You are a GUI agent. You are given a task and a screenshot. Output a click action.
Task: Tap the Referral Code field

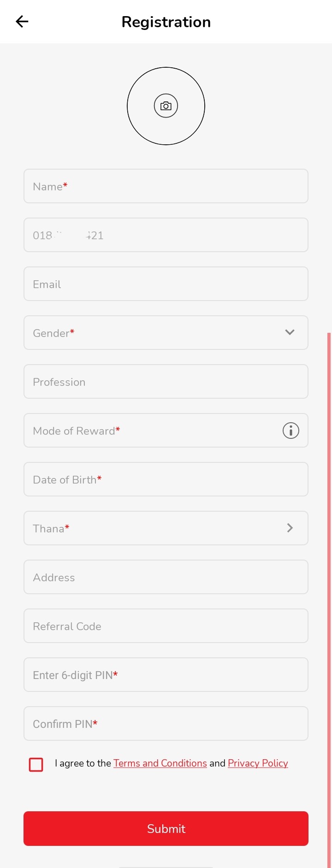[x=166, y=626]
